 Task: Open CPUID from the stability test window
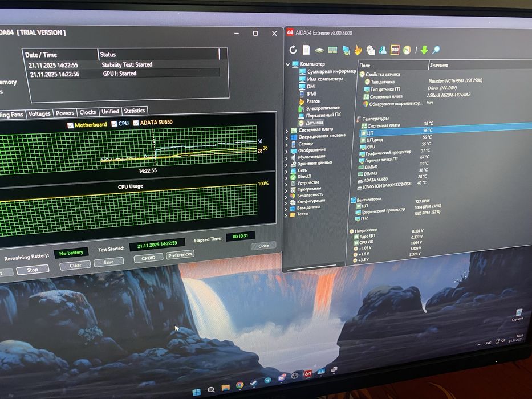(148, 258)
